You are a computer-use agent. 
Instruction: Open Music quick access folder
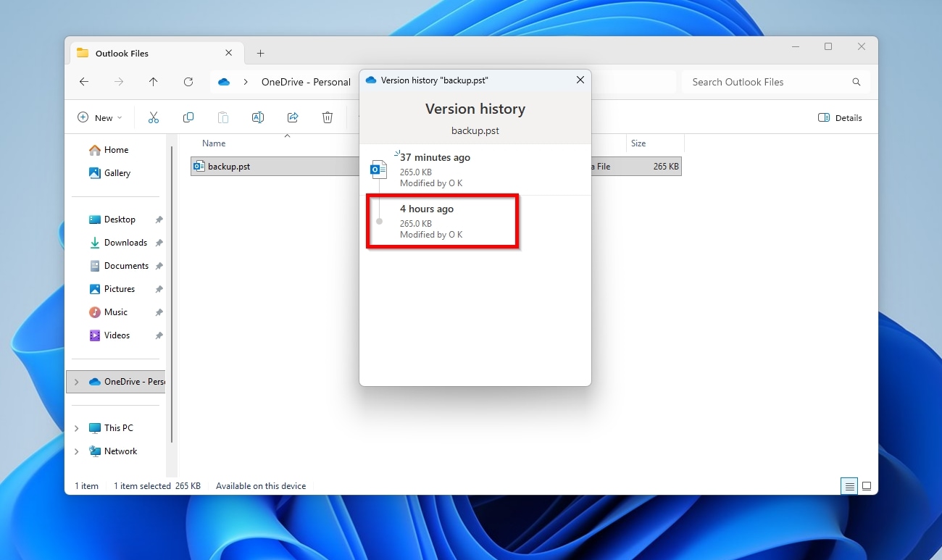pyautogui.click(x=116, y=312)
